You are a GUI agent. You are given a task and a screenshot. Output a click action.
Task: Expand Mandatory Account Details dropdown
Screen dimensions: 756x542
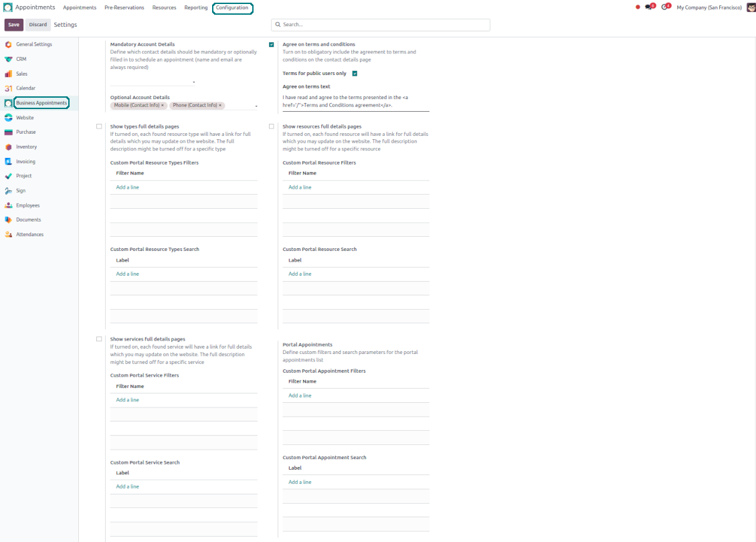(x=193, y=82)
